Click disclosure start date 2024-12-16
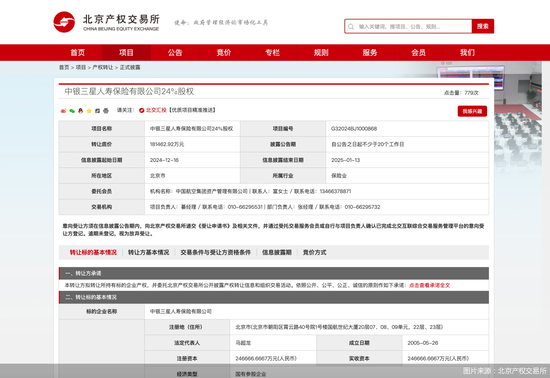 click(x=164, y=160)
